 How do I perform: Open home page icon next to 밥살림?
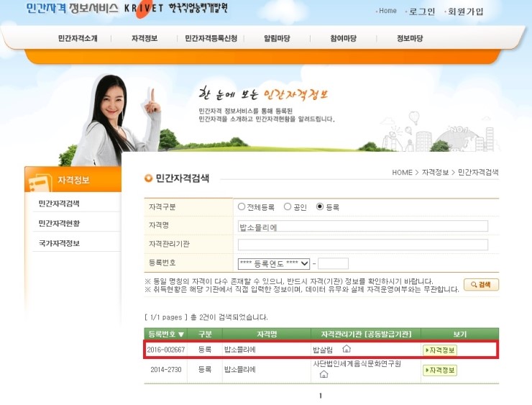point(347,349)
